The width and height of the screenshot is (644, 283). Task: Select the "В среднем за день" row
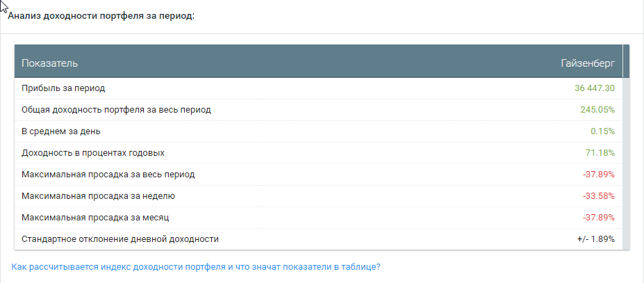[x=318, y=131]
